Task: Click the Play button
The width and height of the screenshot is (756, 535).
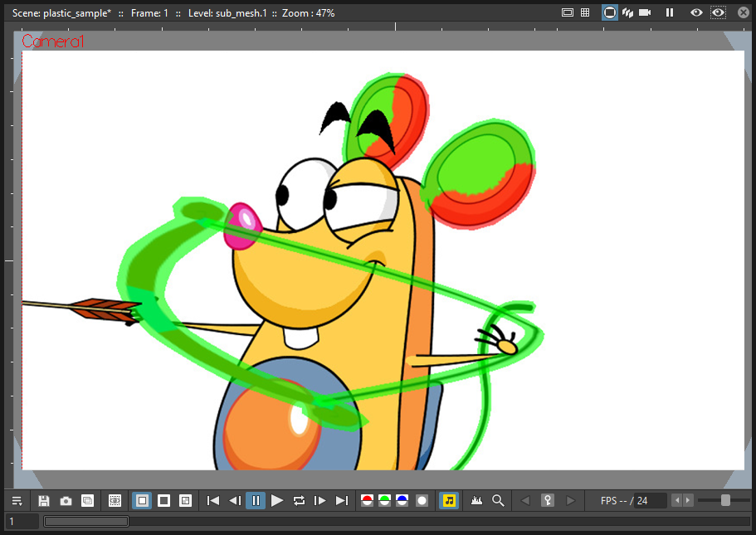Action: 277,501
